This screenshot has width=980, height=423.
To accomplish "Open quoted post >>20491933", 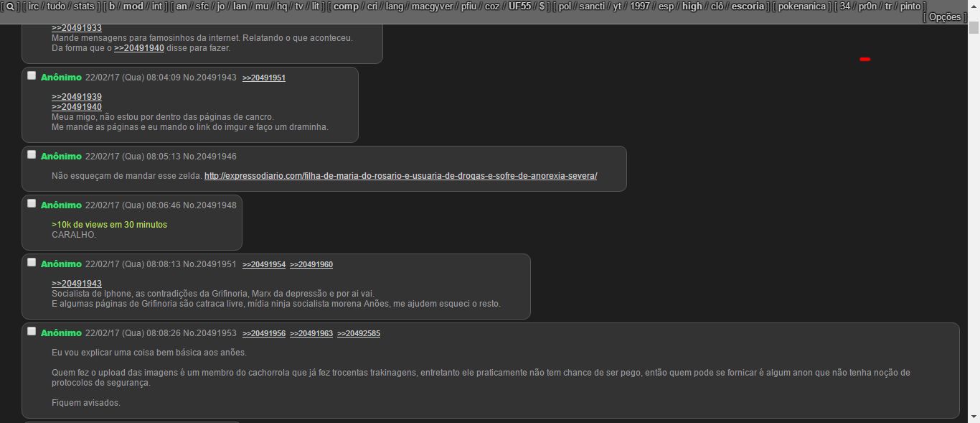I will coord(77,28).
